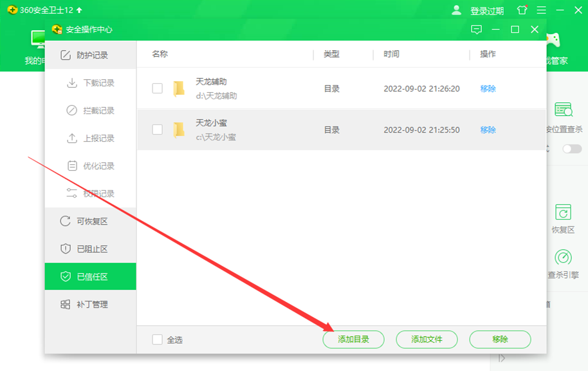Click the path text c:\天龙小蜜
The height and width of the screenshot is (371, 588).
pyautogui.click(x=216, y=137)
